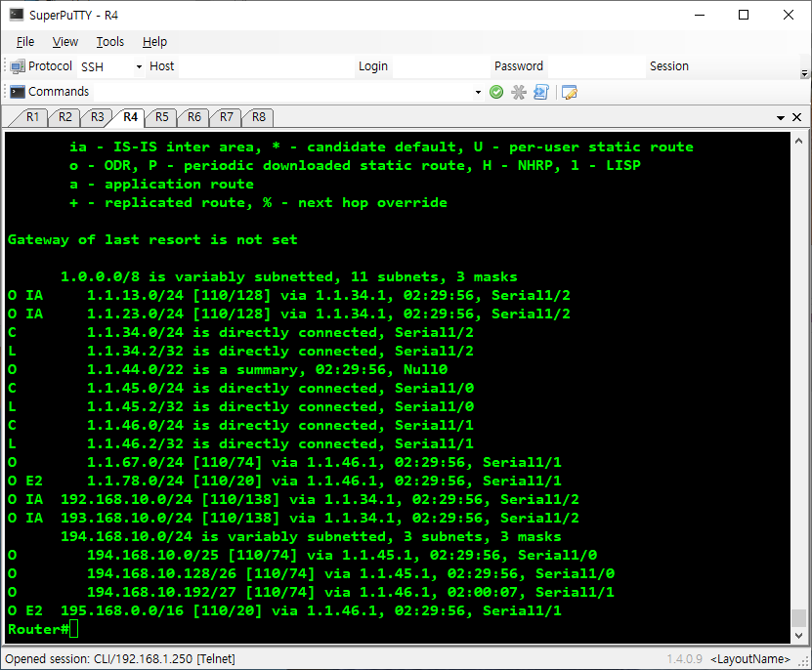Switch to the R8 tab
This screenshot has width=812, height=670.
pyautogui.click(x=258, y=117)
